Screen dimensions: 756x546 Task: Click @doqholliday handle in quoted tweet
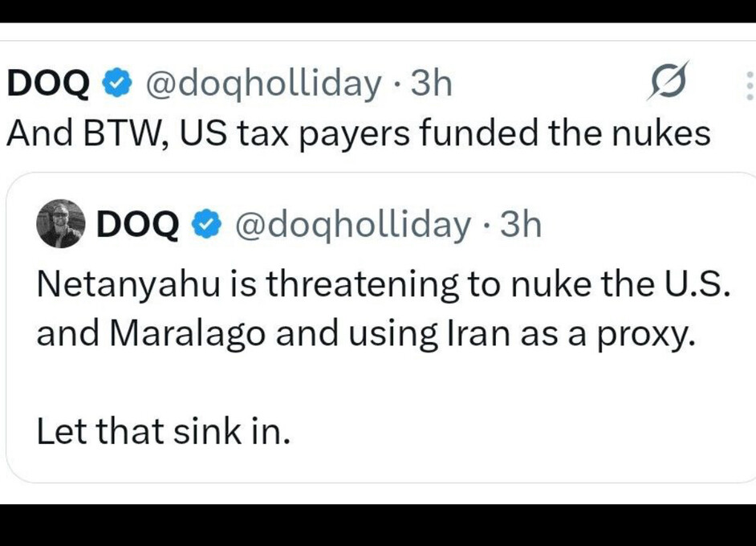(x=352, y=226)
